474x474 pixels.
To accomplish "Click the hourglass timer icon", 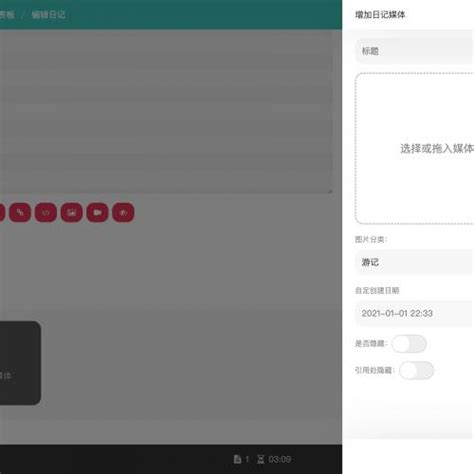I will point(261,459).
